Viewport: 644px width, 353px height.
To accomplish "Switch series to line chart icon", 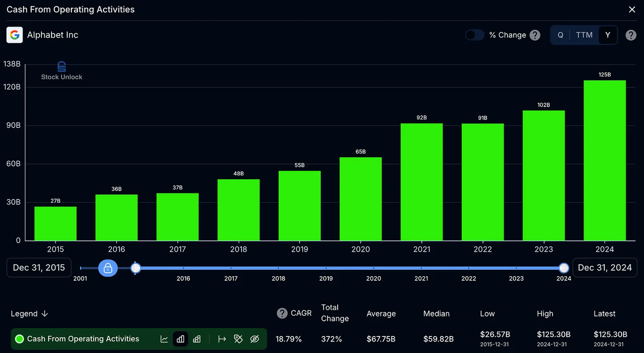I will pos(164,339).
